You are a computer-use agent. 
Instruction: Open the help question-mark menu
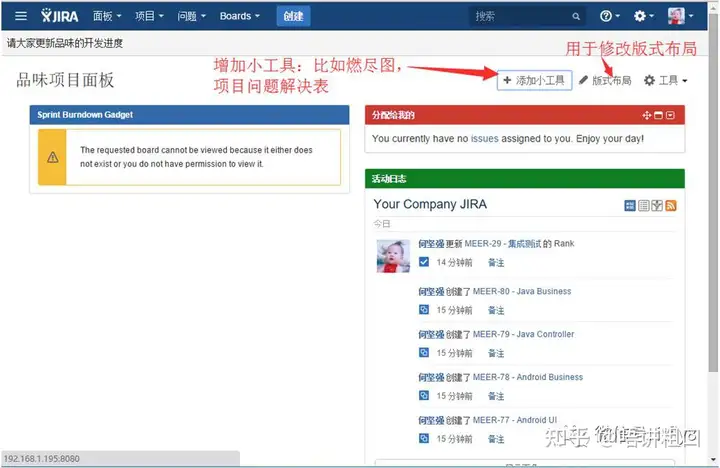coord(609,16)
